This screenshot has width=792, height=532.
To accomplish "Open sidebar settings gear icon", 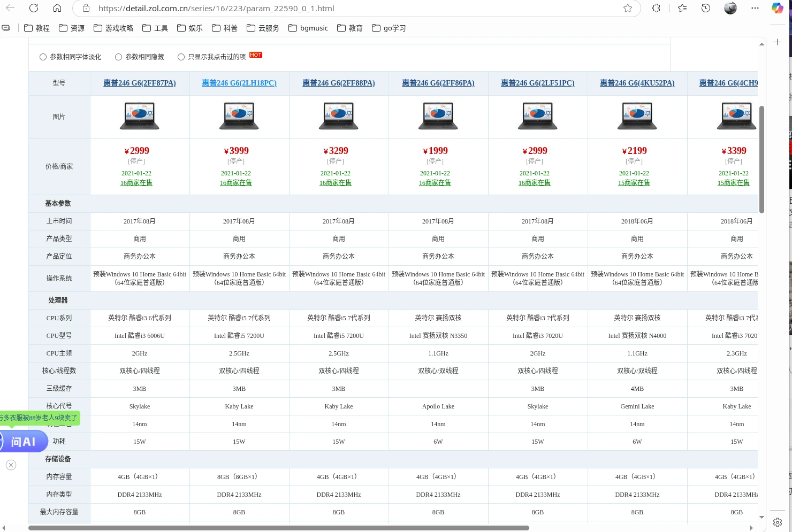I will (778, 522).
